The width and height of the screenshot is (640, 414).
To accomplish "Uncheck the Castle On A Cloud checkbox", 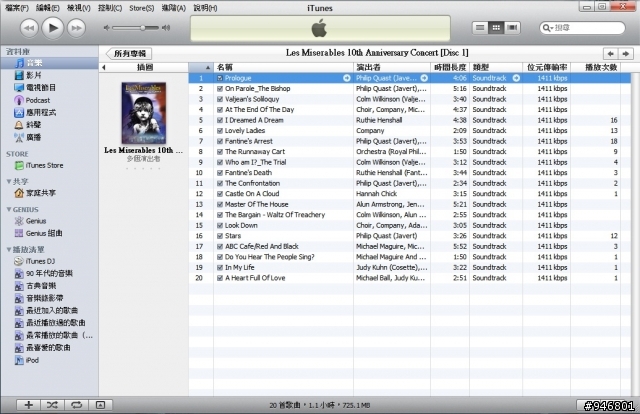I will click(220, 194).
